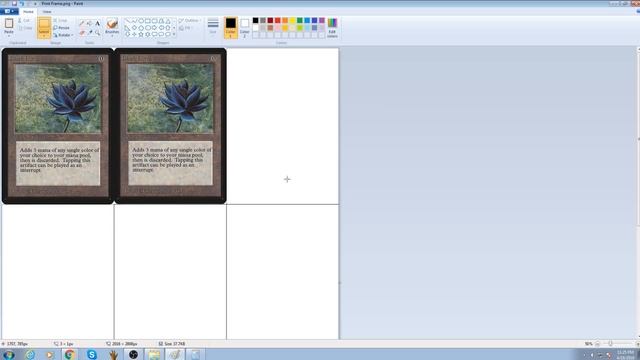
Task: Activate the Color 2 white swatch button
Action: pos(244,28)
